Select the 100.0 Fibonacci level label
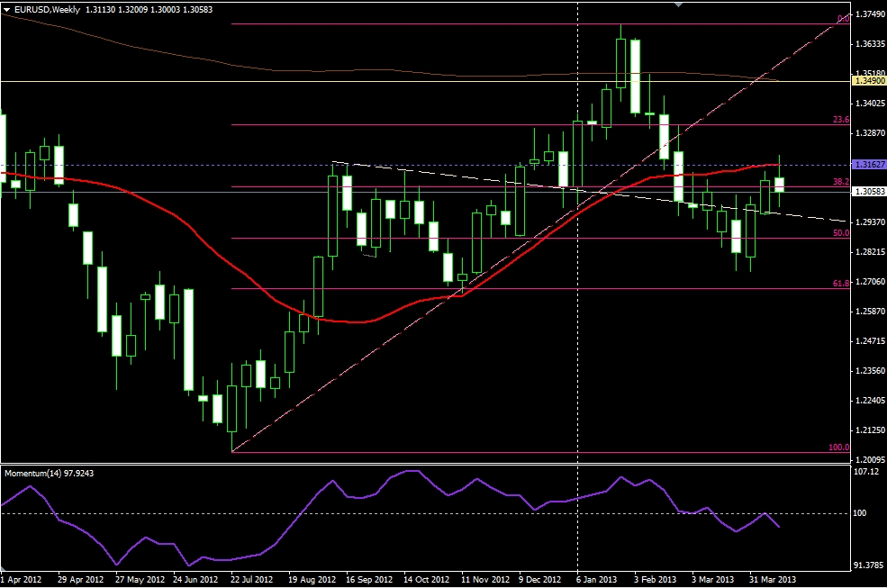Viewport: 887px width, 588px height. tap(838, 447)
